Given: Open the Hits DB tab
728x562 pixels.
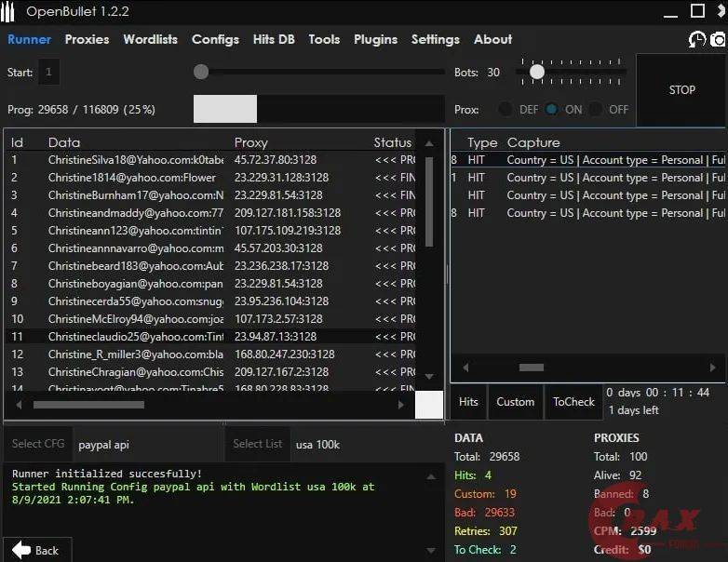Looking at the screenshot, I should (x=274, y=39).
